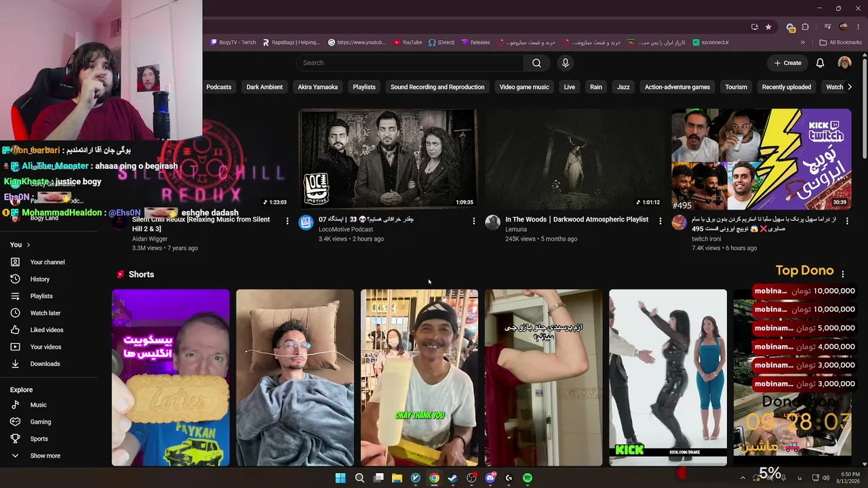Start voice search with the microphone icon
The height and width of the screenshot is (488, 868).
tap(566, 63)
